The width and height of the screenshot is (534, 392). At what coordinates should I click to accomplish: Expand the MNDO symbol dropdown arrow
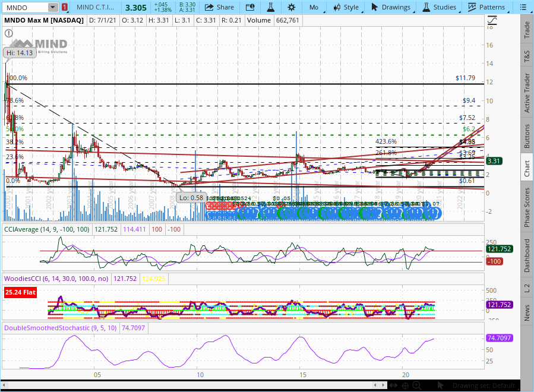click(53, 7)
